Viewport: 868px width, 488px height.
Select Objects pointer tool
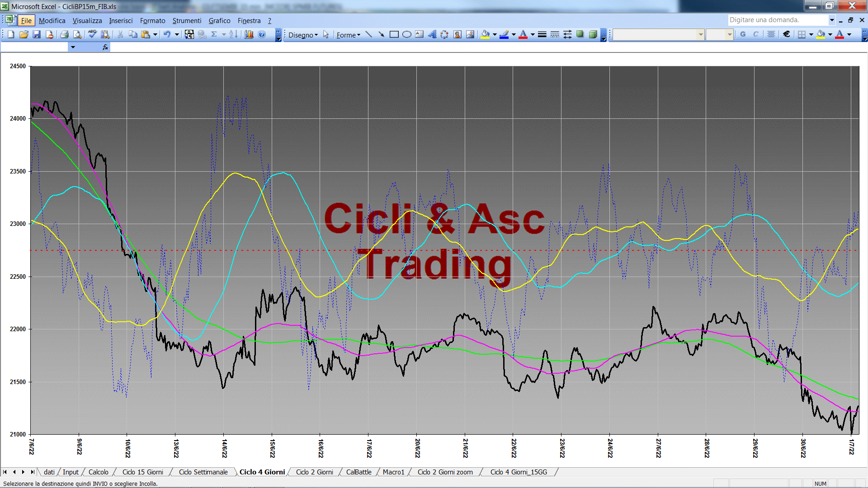(326, 34)
